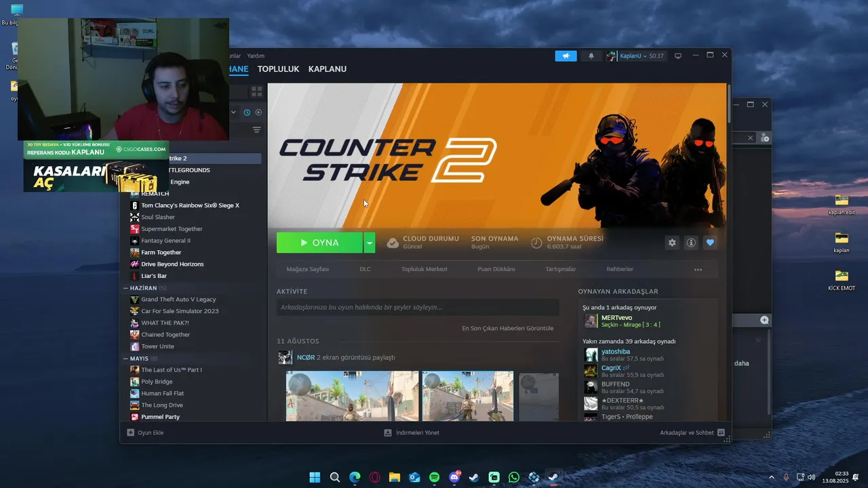The width and height of the screenshot is (868, 488).
Task: Sort library by recent activity clock icon
Action: pos(247,113)
